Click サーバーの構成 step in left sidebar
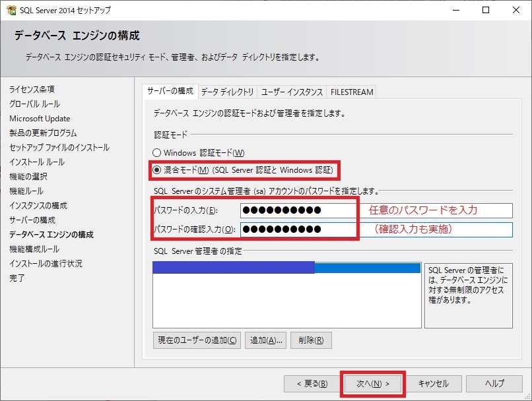Viewport: 532px width, 401px height. [32, 220]
